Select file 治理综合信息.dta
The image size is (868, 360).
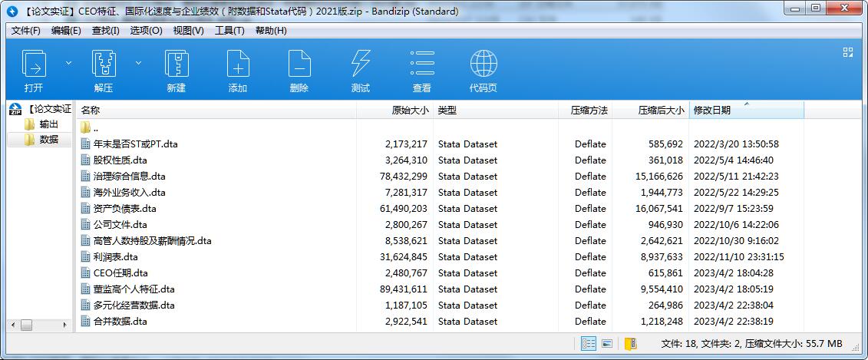130,176
